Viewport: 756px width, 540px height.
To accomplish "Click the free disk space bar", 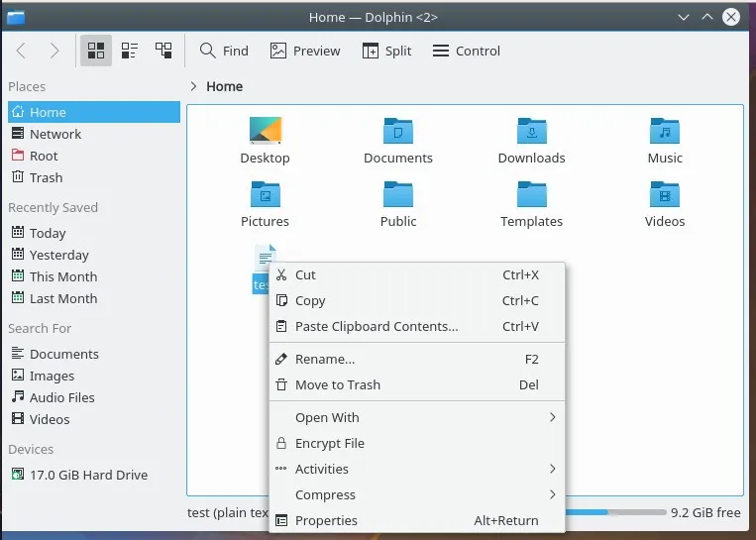I will [x=616, y=513].
